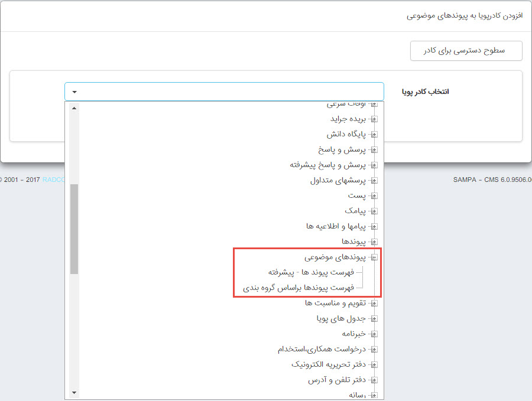Viewport: 532px width, 401px height.
Task: Select فهرست پیوند ها - پیشرفته item
Action: (x=311, y=272)
